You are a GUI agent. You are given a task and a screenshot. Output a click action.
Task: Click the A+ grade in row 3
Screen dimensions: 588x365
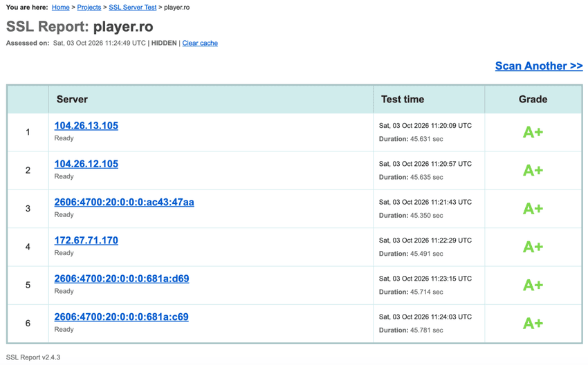pyautogui.click(x=533, y=209)
